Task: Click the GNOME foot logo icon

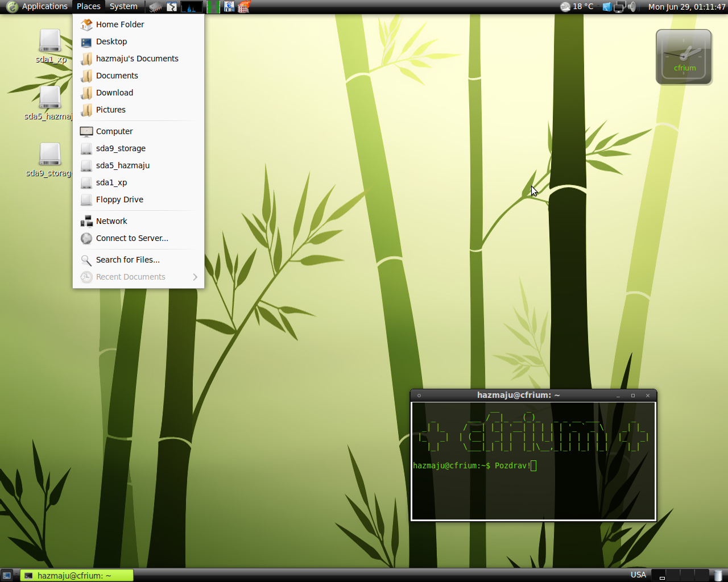Action: 12,7
